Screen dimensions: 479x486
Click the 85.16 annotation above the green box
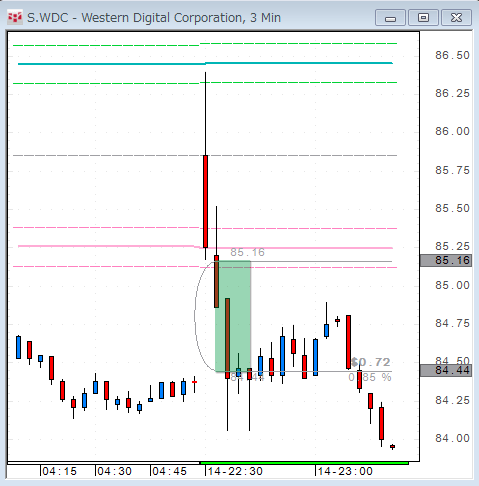coord(247,252)
